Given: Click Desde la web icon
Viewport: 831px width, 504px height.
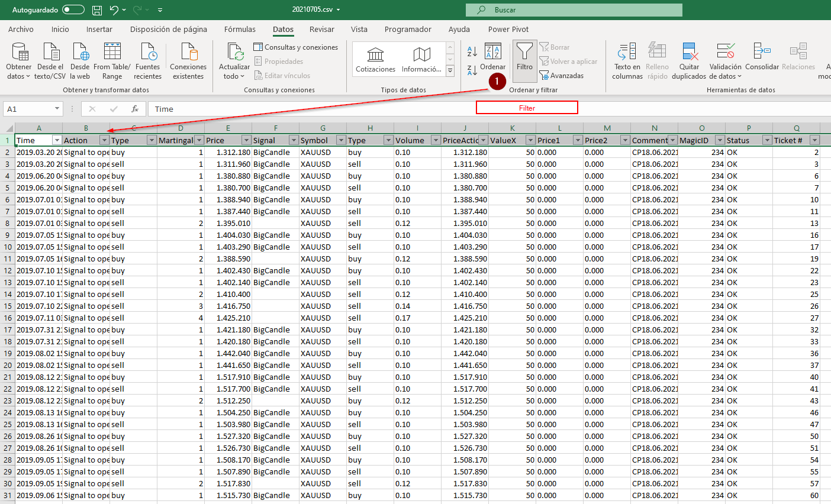Looking at the screenshot, I should coord(80,61).
